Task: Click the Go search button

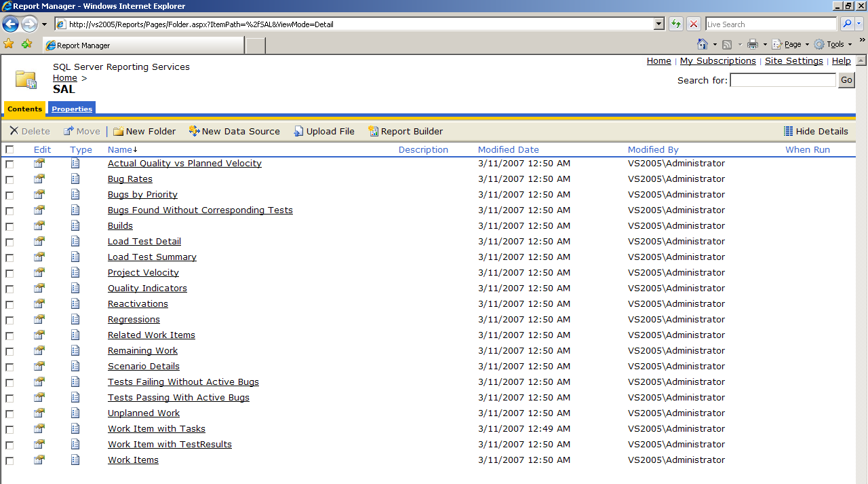Action: coord(846,80)
